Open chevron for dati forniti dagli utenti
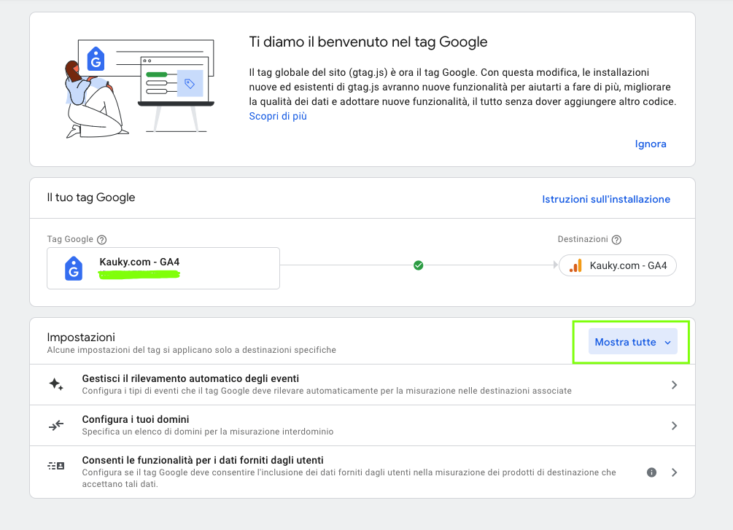Image resolution: width=733 pixels, height=530 pixels. click(674, 473)
